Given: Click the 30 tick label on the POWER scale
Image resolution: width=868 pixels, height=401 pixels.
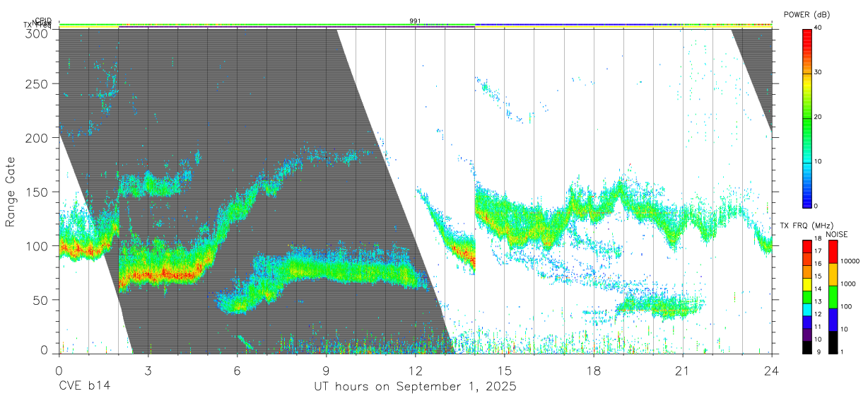Looking at the screenshot, I should pyautogui.click(x=819, y=72).
